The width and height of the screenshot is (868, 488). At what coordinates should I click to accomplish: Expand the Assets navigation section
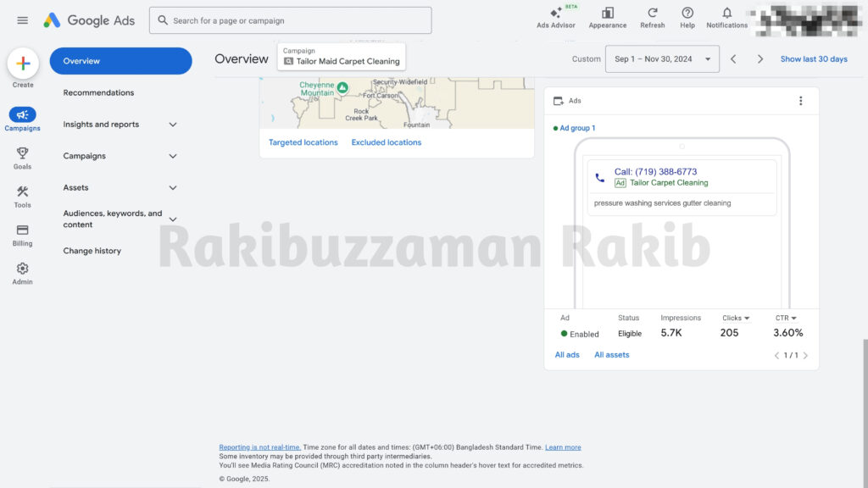coord(119,187)
